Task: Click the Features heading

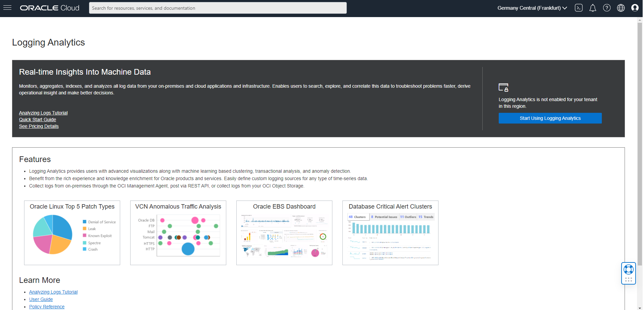Action: coord(35,159)
